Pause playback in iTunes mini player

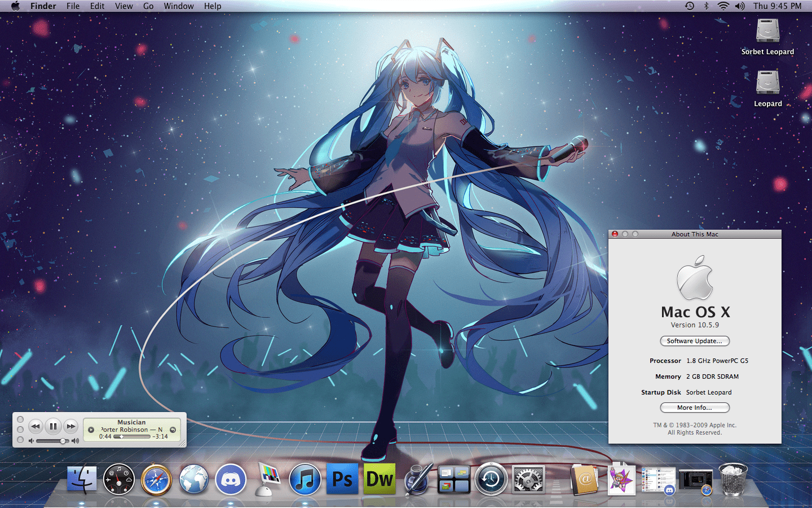tap(53, 426)
